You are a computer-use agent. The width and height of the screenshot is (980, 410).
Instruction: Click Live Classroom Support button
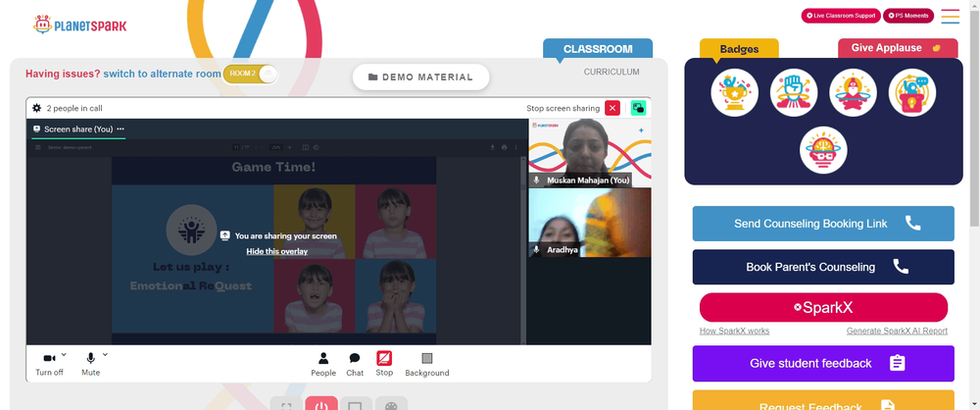[841, 16]
